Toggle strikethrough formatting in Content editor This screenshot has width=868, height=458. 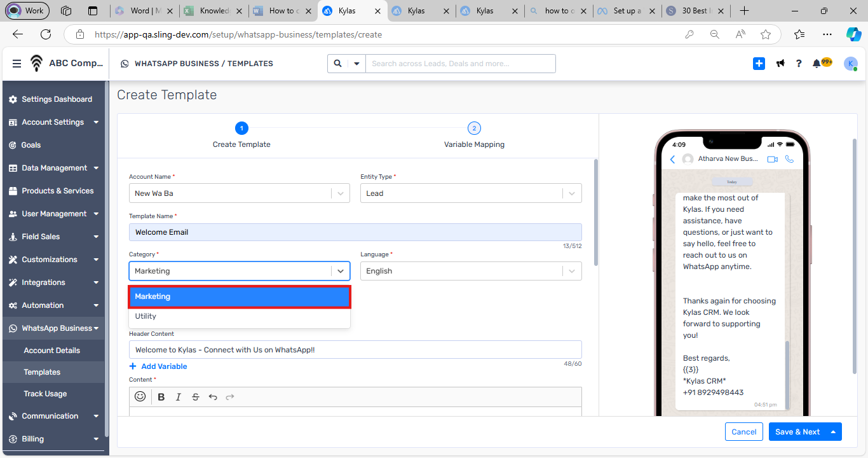tap(196, 397)
